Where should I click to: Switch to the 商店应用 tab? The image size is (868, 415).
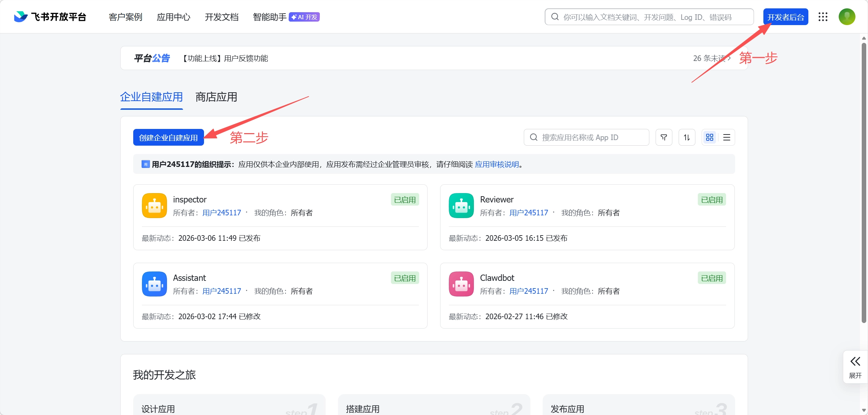point(216,97)
